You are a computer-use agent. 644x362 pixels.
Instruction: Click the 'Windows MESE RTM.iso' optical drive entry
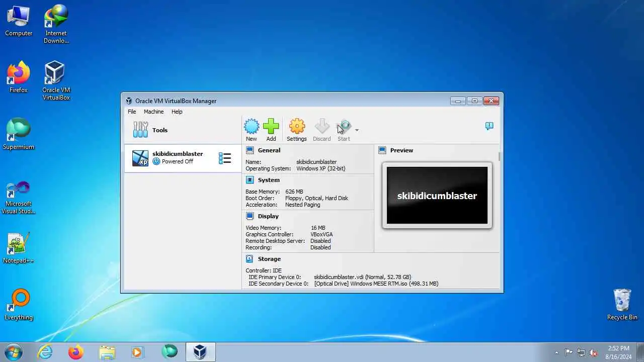click(x=376, y=284)
